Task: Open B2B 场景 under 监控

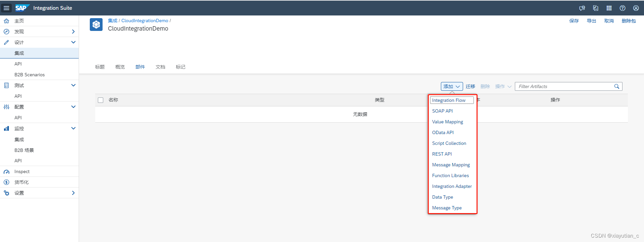Action: tap(39, 150)
